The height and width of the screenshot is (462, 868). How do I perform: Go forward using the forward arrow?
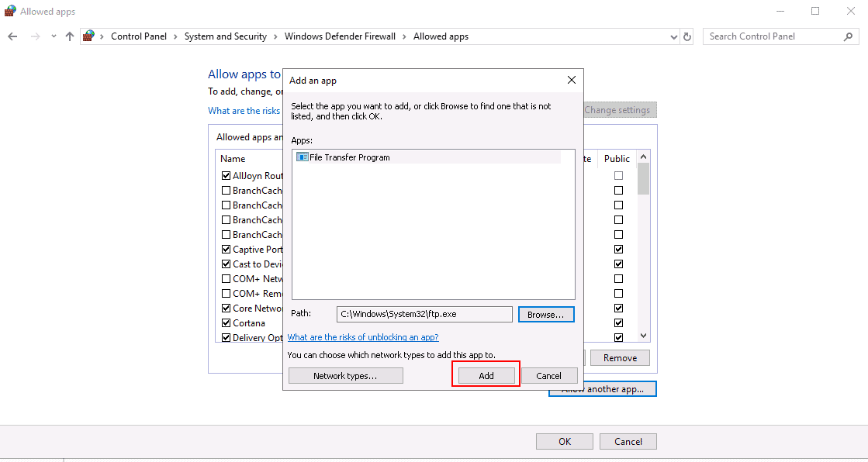click(x=36, y=36)
